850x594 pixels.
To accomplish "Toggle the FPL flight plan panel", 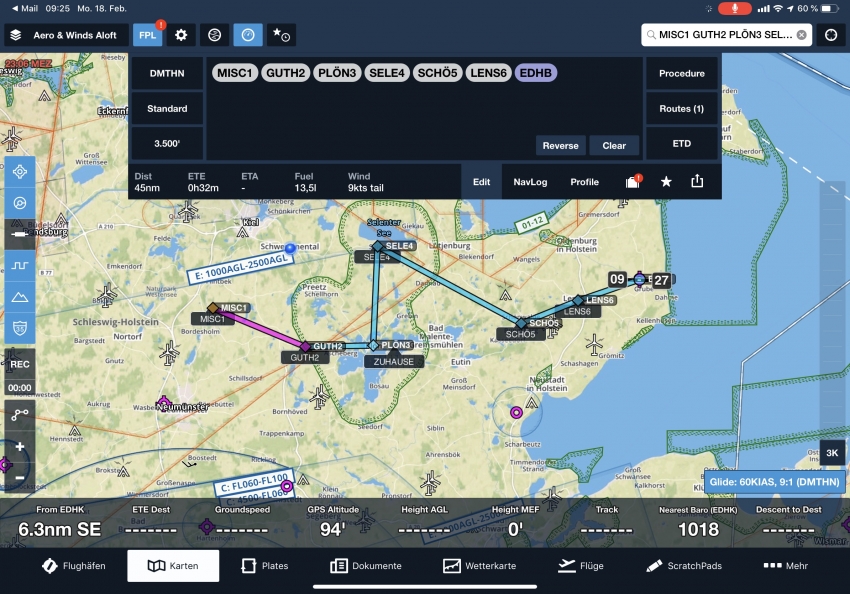I will click(147, 35).
